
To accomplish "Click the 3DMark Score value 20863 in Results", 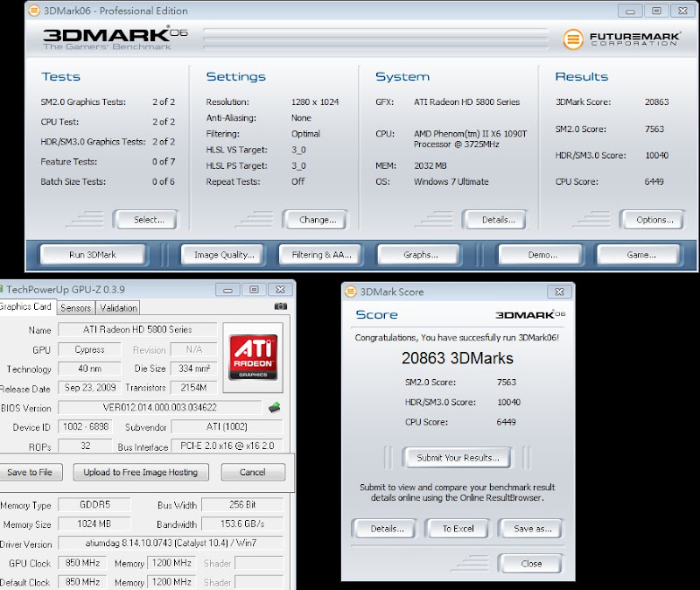I will pyautogui.click(x=657, y=102).
